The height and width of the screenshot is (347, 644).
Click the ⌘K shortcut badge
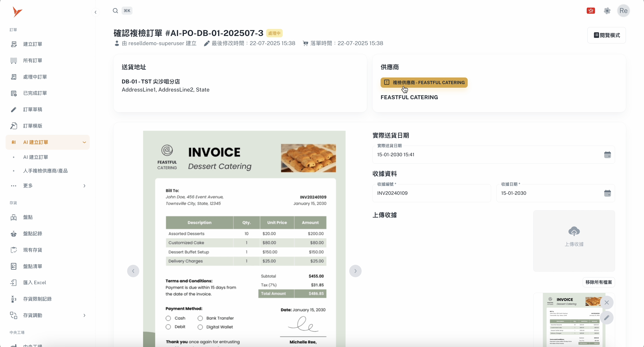tap(127, 11)
